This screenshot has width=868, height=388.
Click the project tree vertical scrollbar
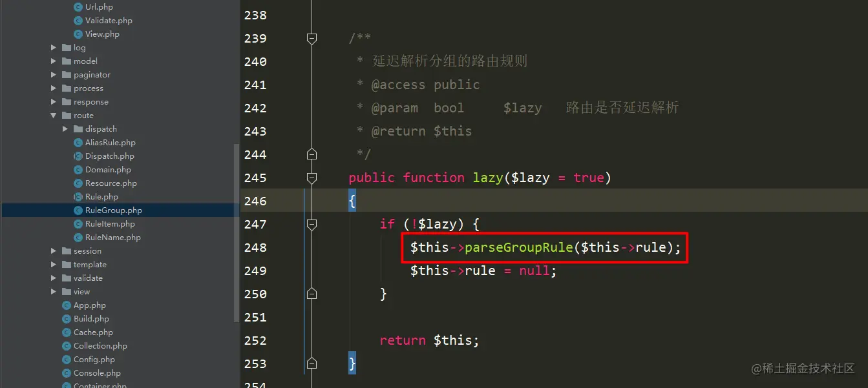[237, 232]
